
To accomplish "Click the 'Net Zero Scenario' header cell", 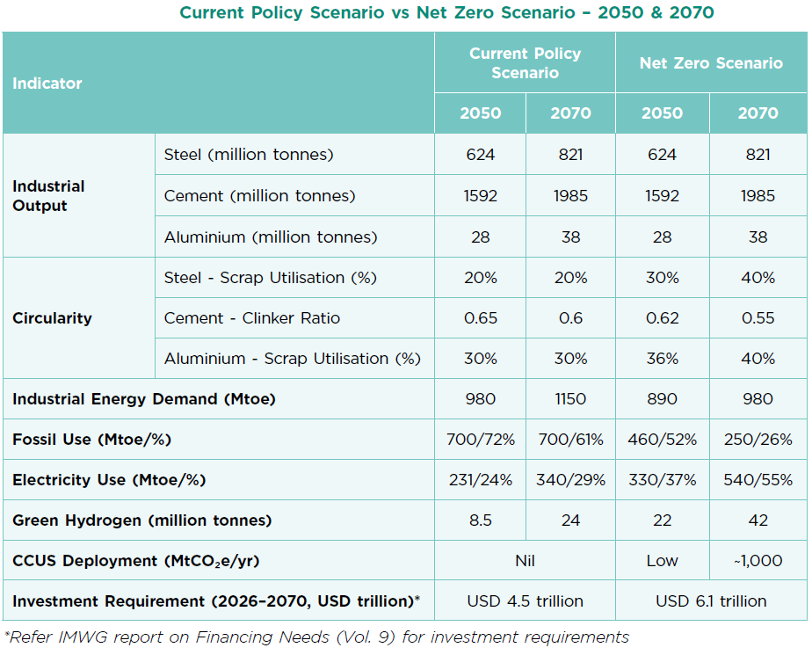I will (x=710, y=63).
